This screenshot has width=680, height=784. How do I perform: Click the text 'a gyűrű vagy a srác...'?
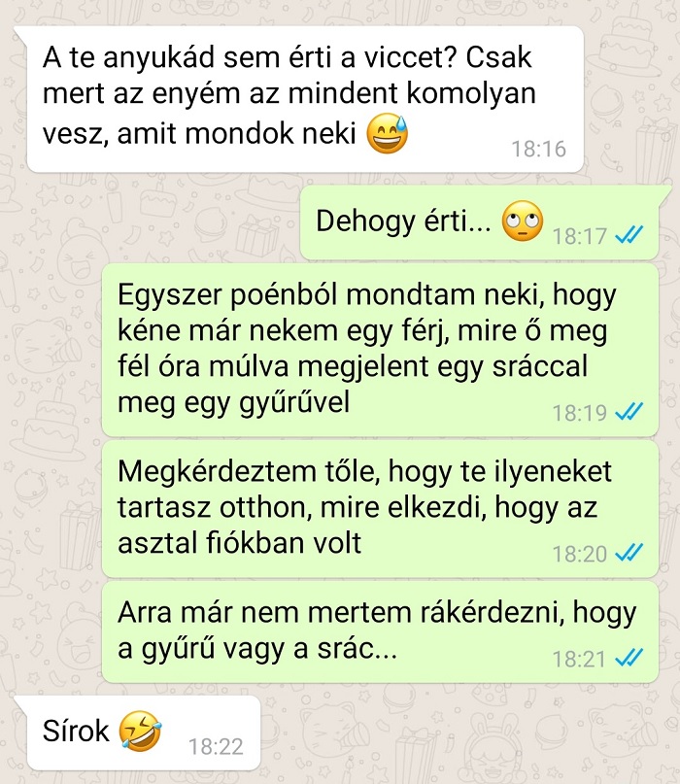(257, 649)
